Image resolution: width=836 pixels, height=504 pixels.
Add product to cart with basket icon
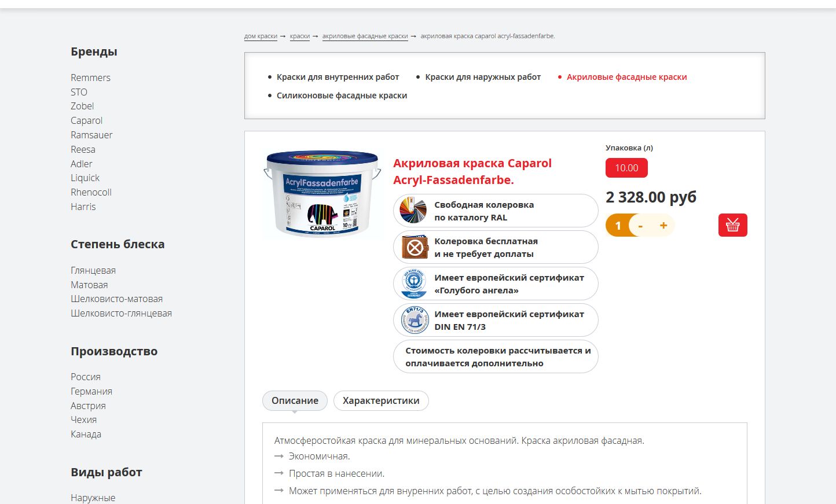pos(732,225)
